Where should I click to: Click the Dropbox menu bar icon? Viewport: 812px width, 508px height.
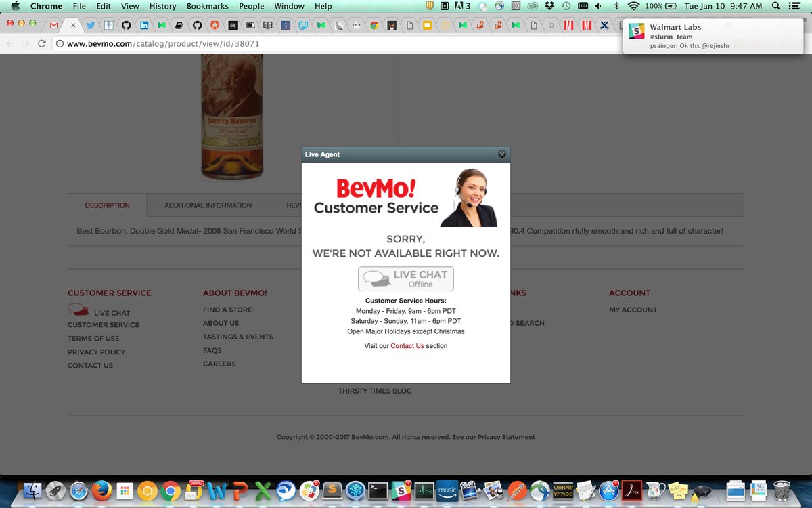pos(549,6)
